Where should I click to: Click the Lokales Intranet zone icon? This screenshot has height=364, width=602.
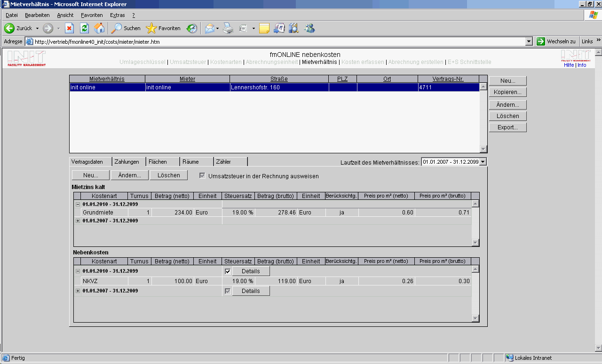click(509, 358)
